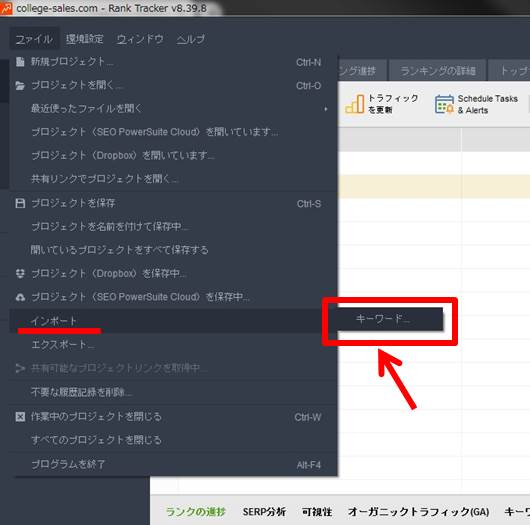
Task: Select 共有リンクでプロジェクトを開く
Action: click(x=173, y=178)
